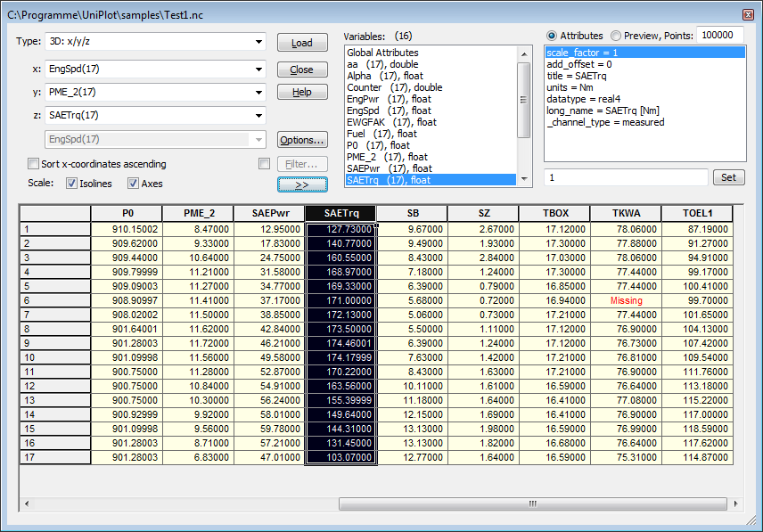Select the datatype = real4 attribute
763x532 pixels.
(644, 99)
